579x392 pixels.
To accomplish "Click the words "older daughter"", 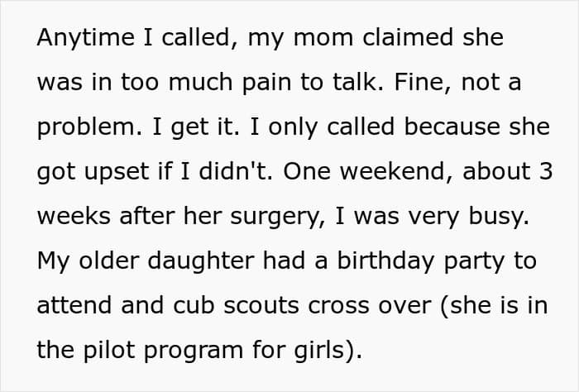I will (166, 261).
